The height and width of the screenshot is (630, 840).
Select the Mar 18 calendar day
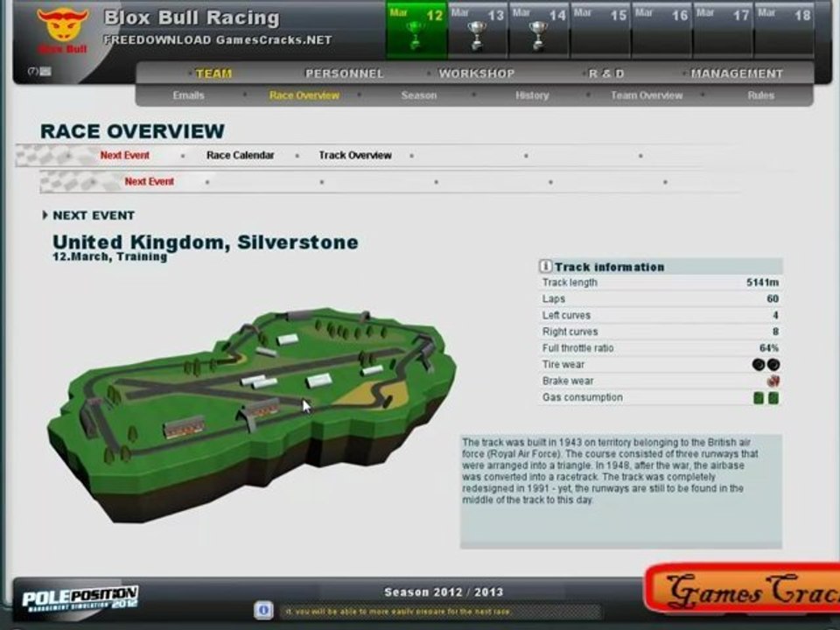[x=784, y=30]
